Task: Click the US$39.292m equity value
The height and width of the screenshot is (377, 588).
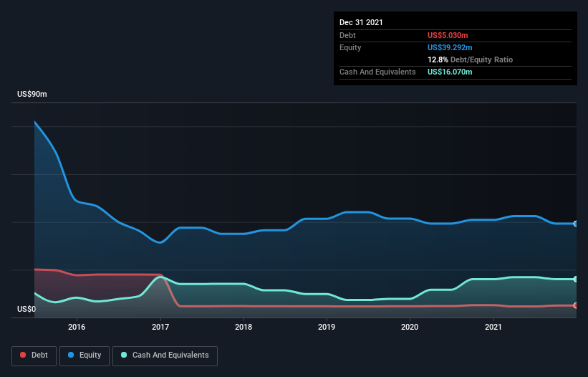Action: point(450,47)
